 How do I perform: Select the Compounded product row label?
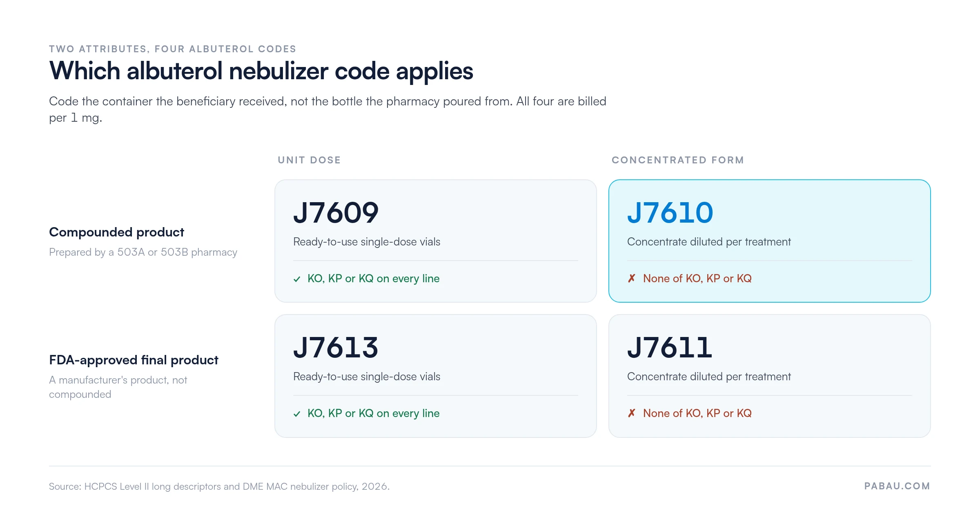click(x=116, y=232)
